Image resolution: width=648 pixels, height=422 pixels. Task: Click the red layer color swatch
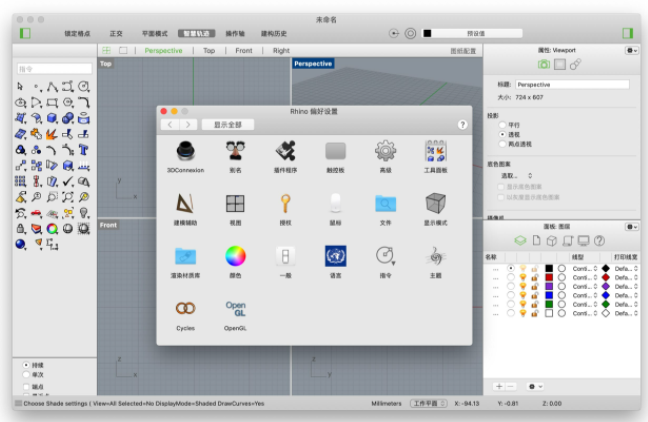tap(549, 277)
